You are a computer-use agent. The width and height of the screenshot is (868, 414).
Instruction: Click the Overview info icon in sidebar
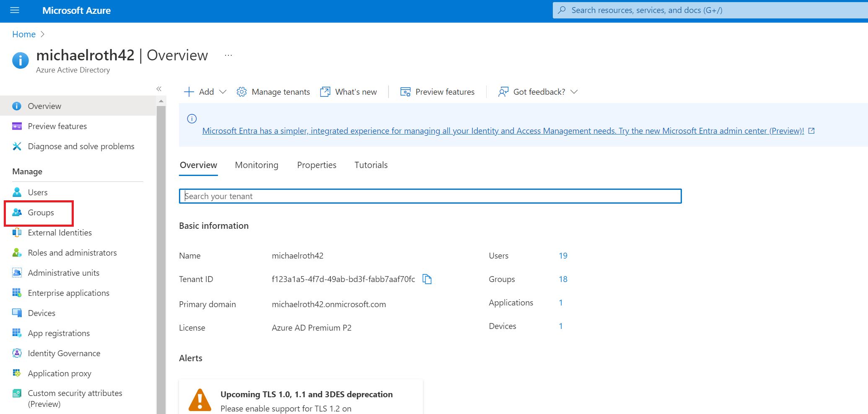tap(17, 106)
